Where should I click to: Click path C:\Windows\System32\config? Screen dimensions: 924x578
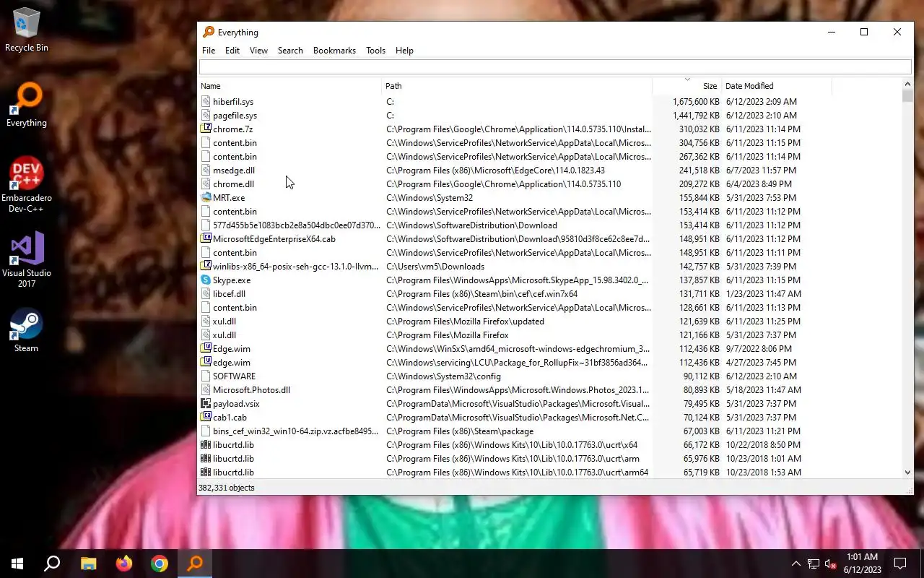(x=443, y=376)
